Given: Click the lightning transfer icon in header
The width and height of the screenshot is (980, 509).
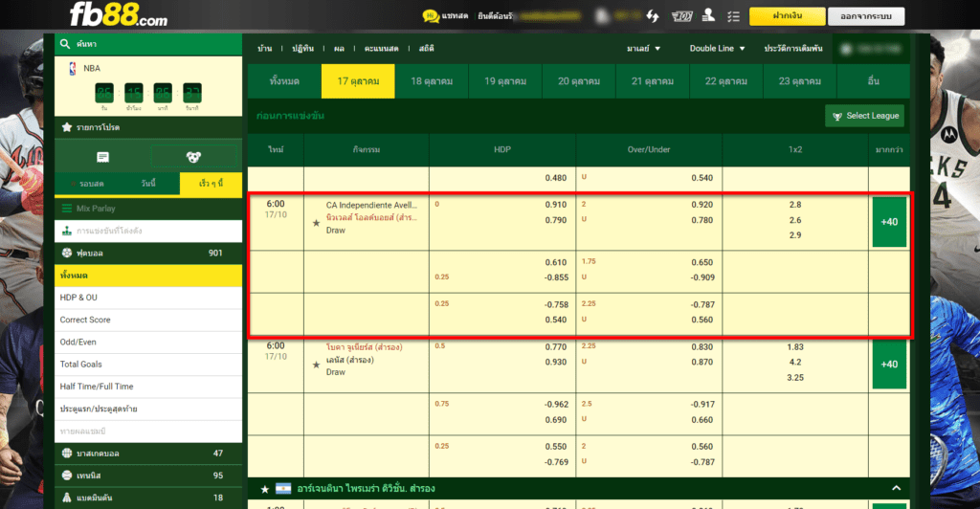Looking at the screenshot, I should tap(653, 16).
